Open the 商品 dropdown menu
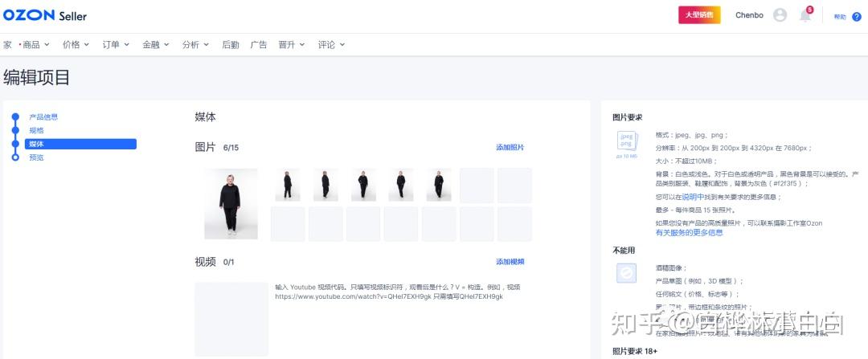Viewport: 868px width, 359px height. tap(36, 45)
